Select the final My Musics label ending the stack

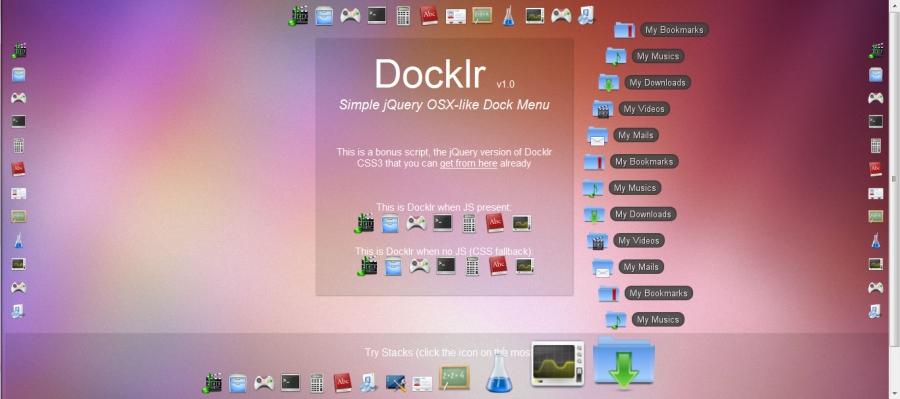[658, 320]
